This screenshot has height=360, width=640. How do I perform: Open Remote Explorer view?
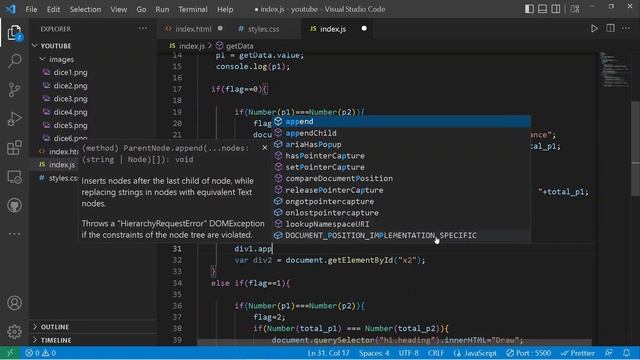click(14, 177)
